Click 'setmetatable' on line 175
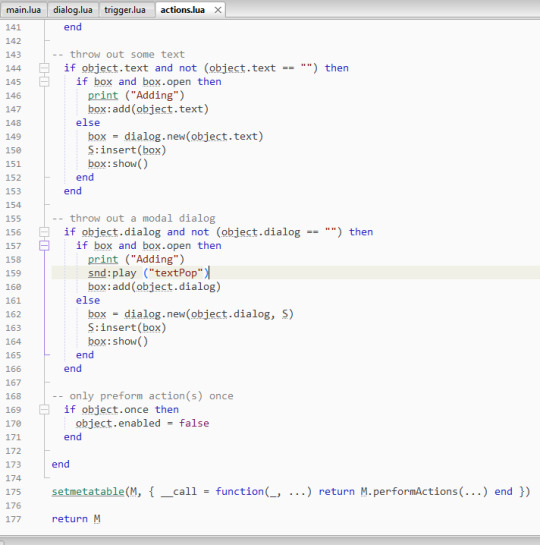 coord(88,491)
